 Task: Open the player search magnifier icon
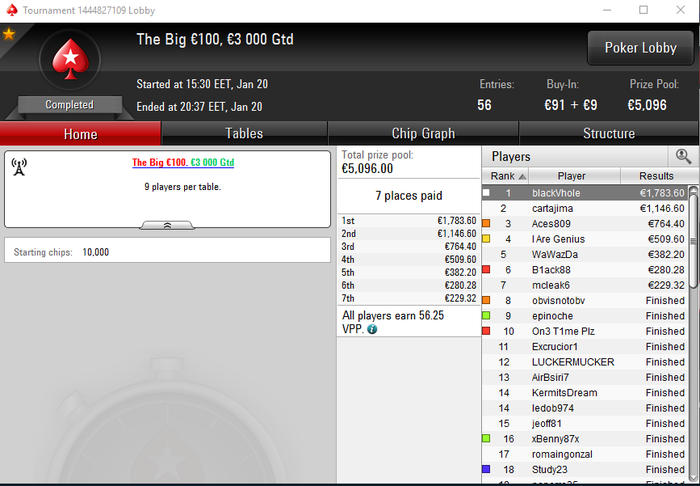coord(683,157)
